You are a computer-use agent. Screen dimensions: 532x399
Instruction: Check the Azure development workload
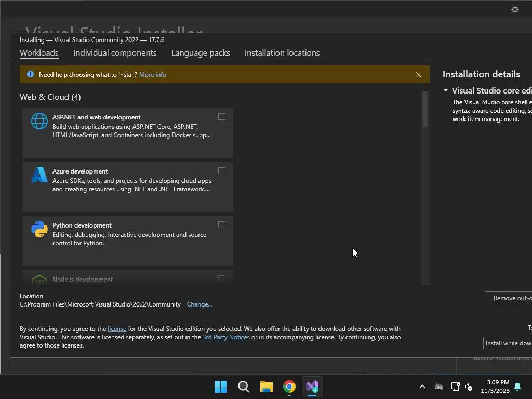(221, 170)
